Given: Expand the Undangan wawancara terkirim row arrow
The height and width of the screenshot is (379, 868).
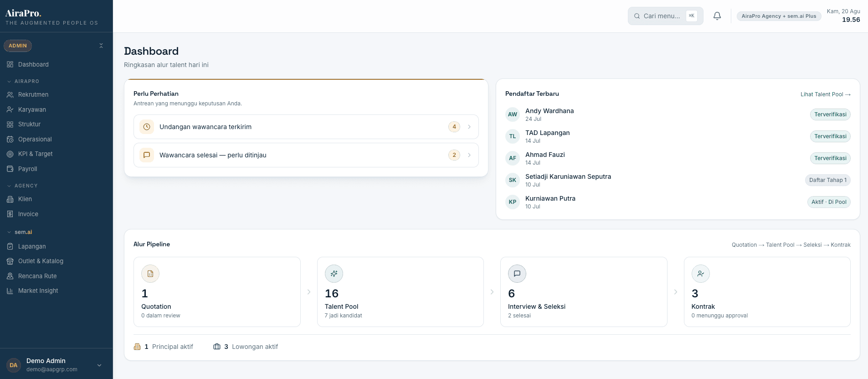Looking at the screenshot, I should (x=469, y=127).
